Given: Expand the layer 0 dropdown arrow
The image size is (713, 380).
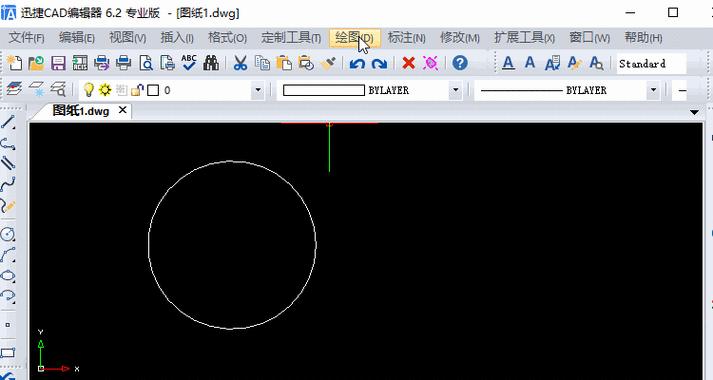Looking at the screenshot, I should (x=258, y=90).
